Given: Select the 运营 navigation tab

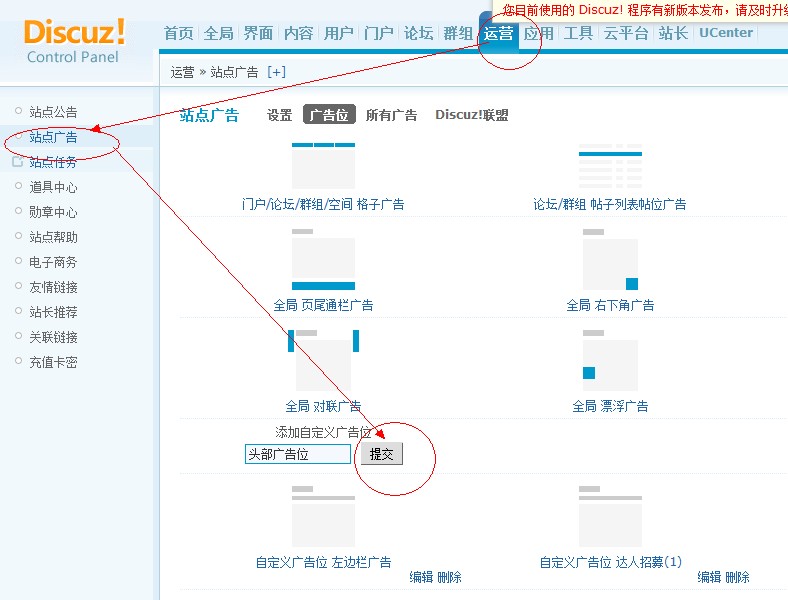Looking at the screenshot, I should [x=499, y=33].
